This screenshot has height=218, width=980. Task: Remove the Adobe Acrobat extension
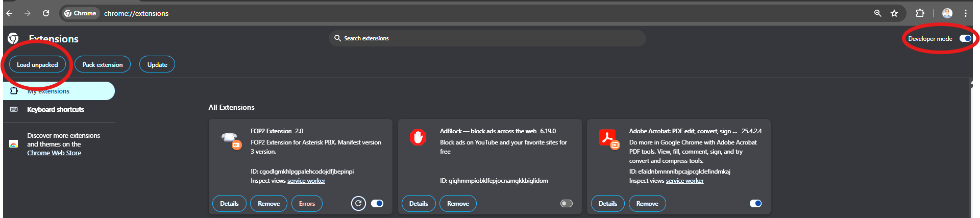click(647, 203)
